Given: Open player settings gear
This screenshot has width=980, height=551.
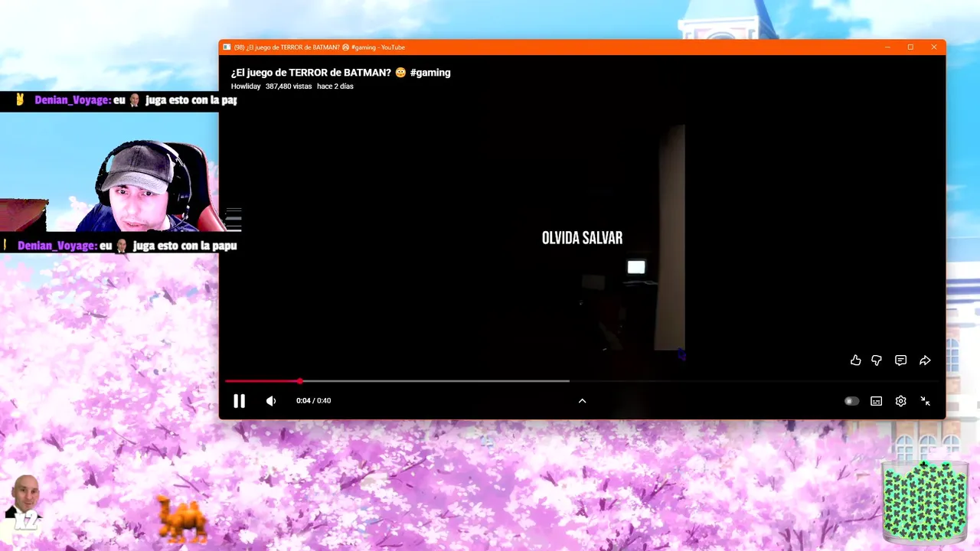Looking at the screenshot, I should [901, 401].
